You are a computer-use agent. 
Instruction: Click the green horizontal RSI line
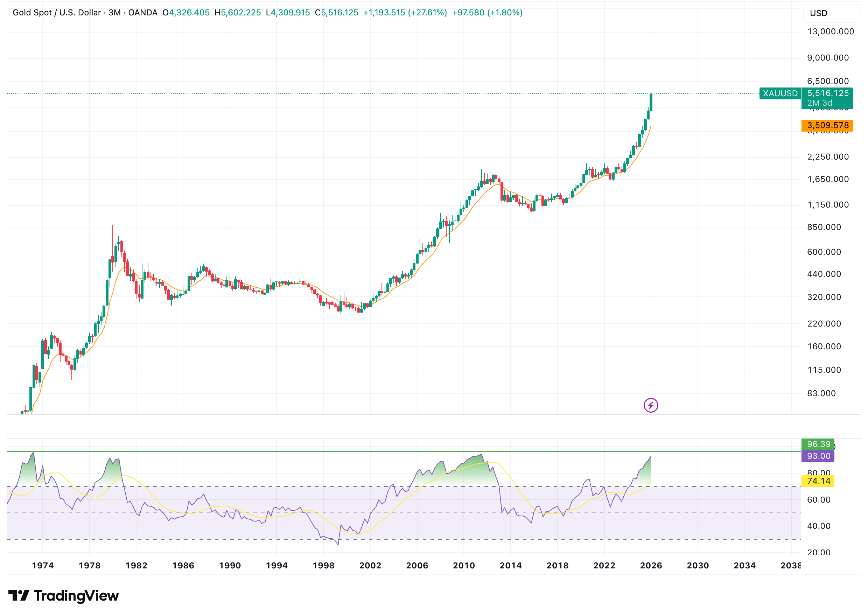[379, 451]
